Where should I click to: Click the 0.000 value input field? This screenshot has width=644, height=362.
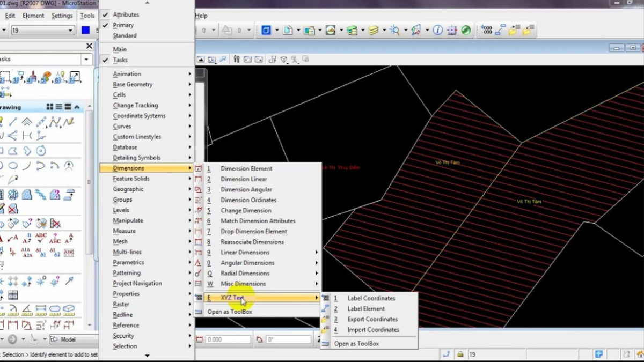click(x=228, y=339)
